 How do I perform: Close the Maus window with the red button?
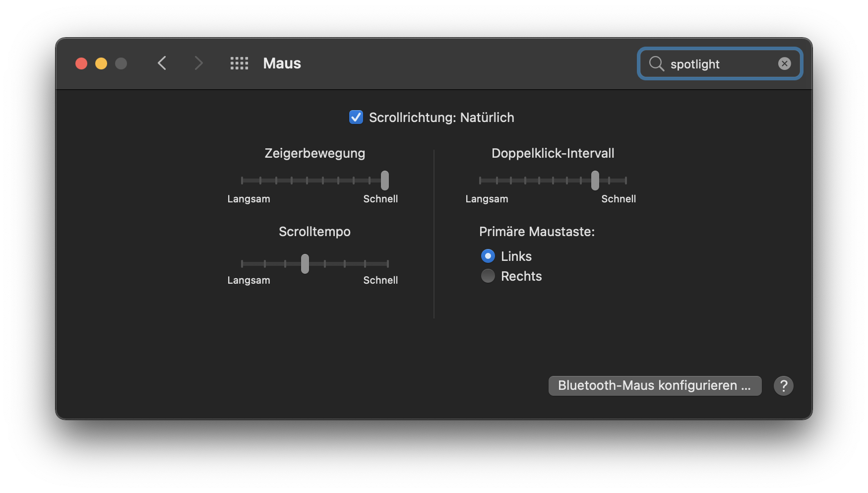81,63
